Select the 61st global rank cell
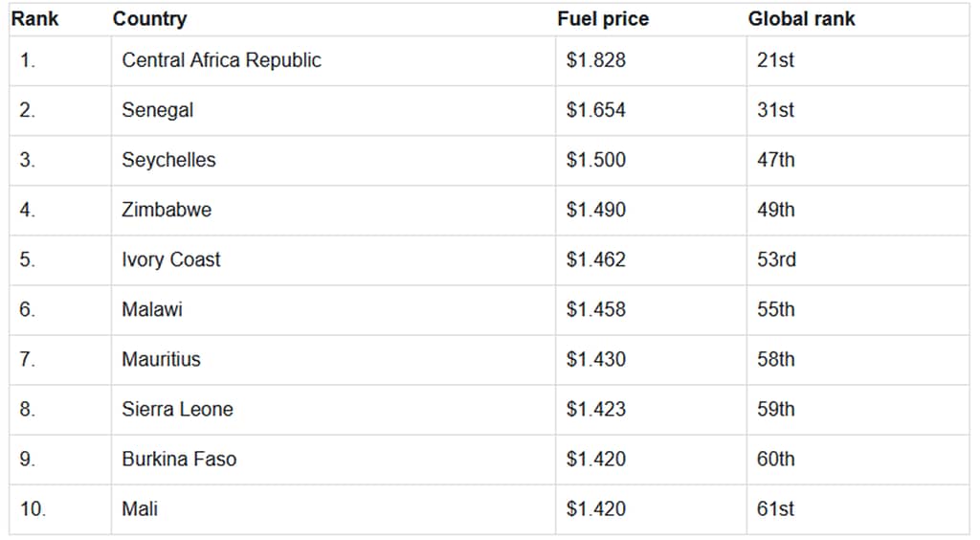This screenshot has width=980, height=540. tap(775, 508)
